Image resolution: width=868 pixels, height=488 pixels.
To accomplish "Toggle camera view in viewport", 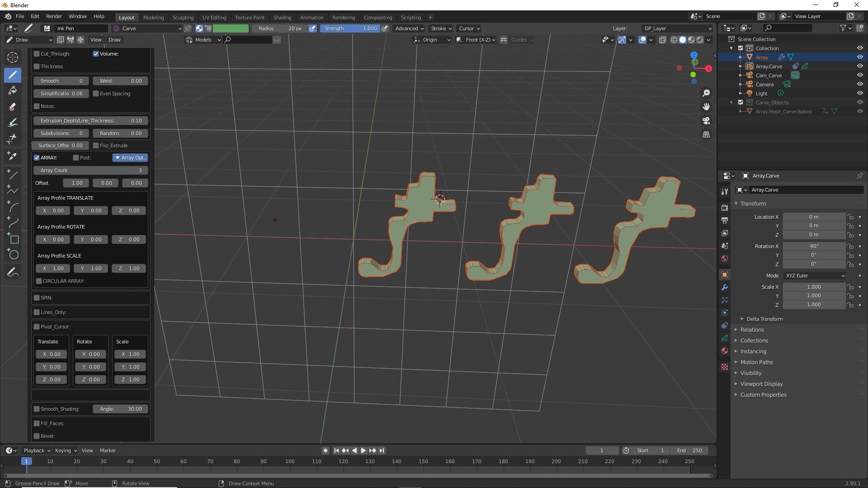I will tap(706, 121).
